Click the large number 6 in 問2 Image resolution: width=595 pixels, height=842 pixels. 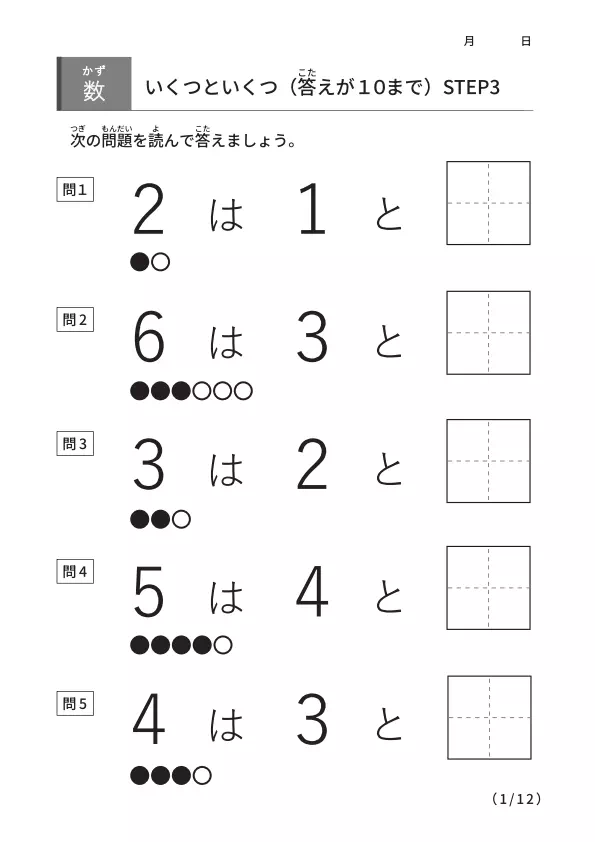[x=149, y=337]
